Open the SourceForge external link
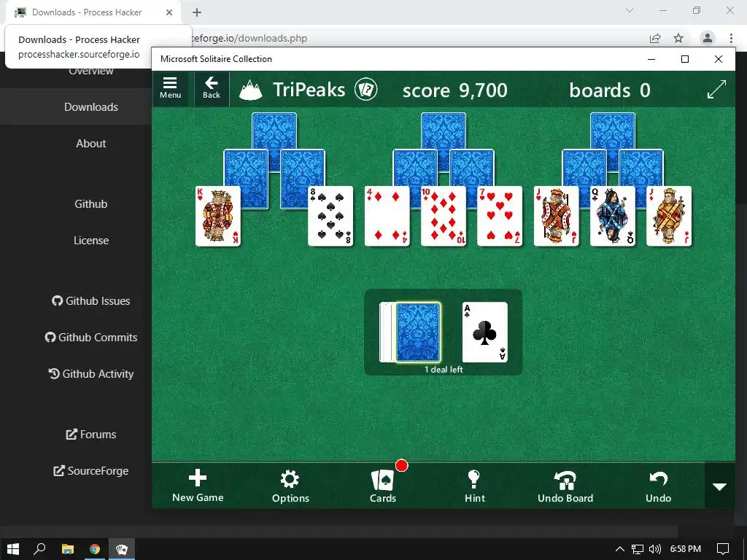Screen dimensions: 747x560 [91, 471]
